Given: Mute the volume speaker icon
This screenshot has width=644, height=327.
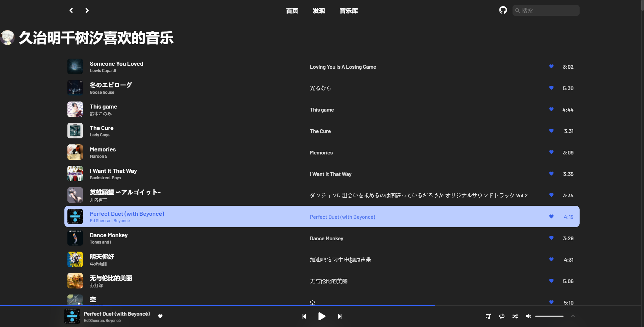Looking at the screenshot, I should point(529,316).
